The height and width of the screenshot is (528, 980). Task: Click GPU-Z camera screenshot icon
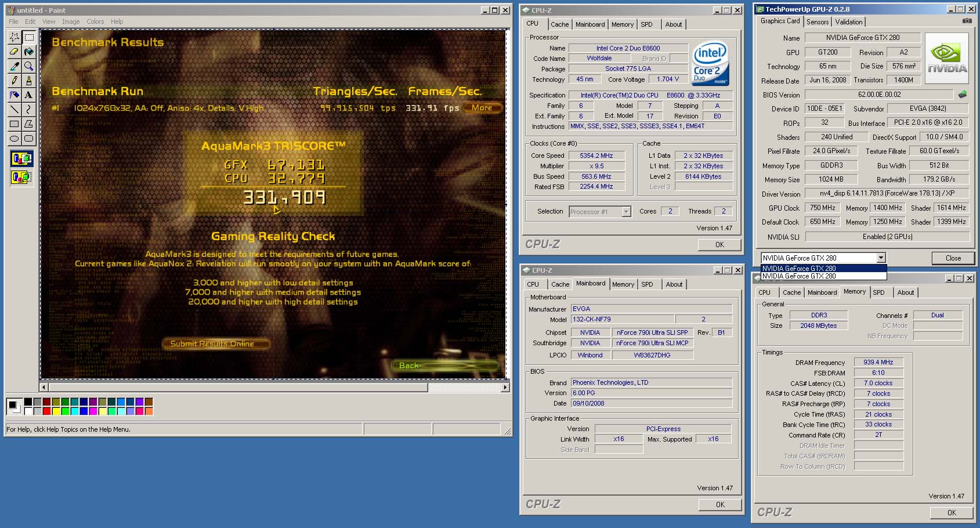(967, 21)
